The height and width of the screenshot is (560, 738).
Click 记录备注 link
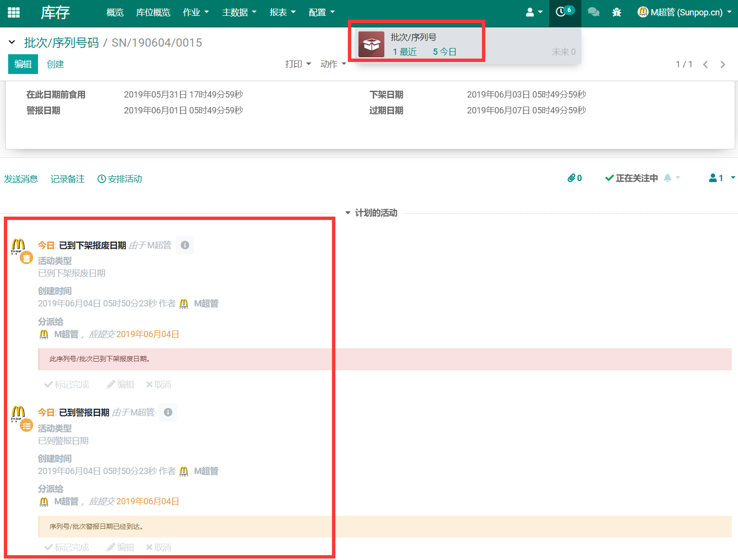pos(68,179)
